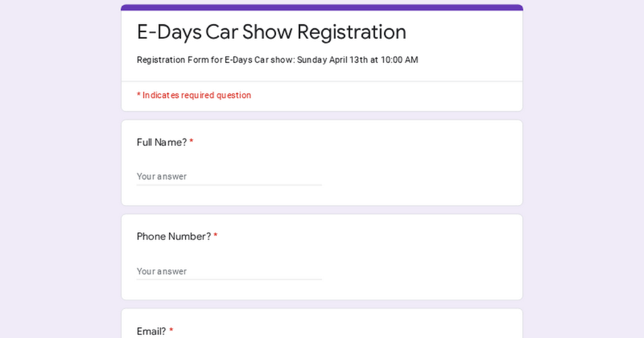
Task: Click the 'Email?' question label
Action: click(152, 331)
